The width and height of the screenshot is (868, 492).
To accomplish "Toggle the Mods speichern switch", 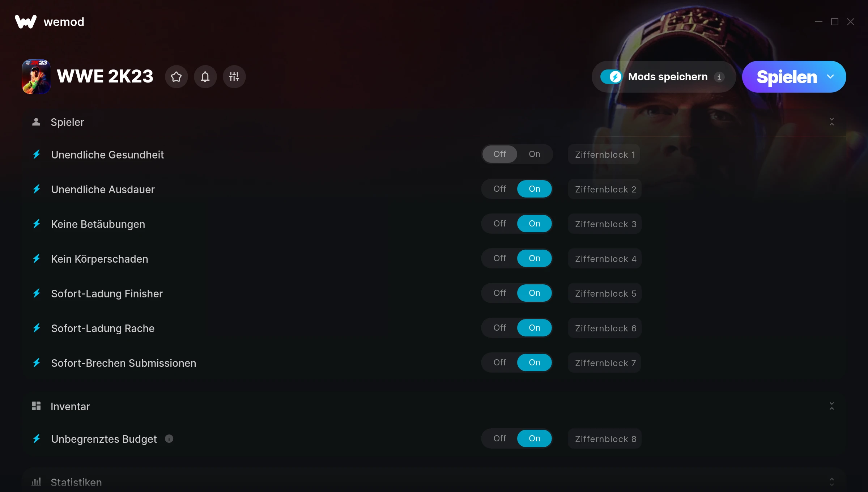I will coord(611,77).
